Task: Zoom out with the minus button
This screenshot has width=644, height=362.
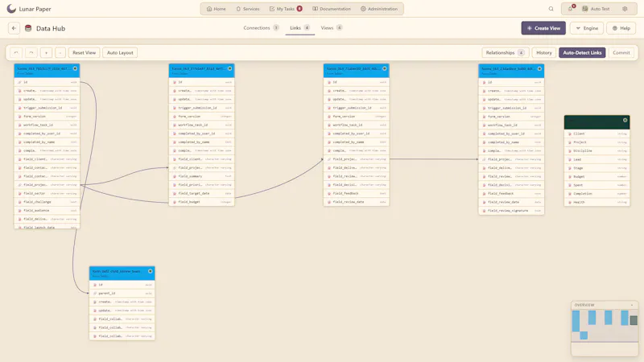Action: (x=60, y=52)
